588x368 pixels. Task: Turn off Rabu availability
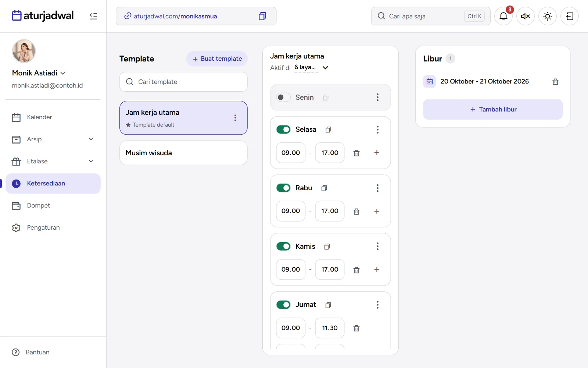tap(283, 188)
